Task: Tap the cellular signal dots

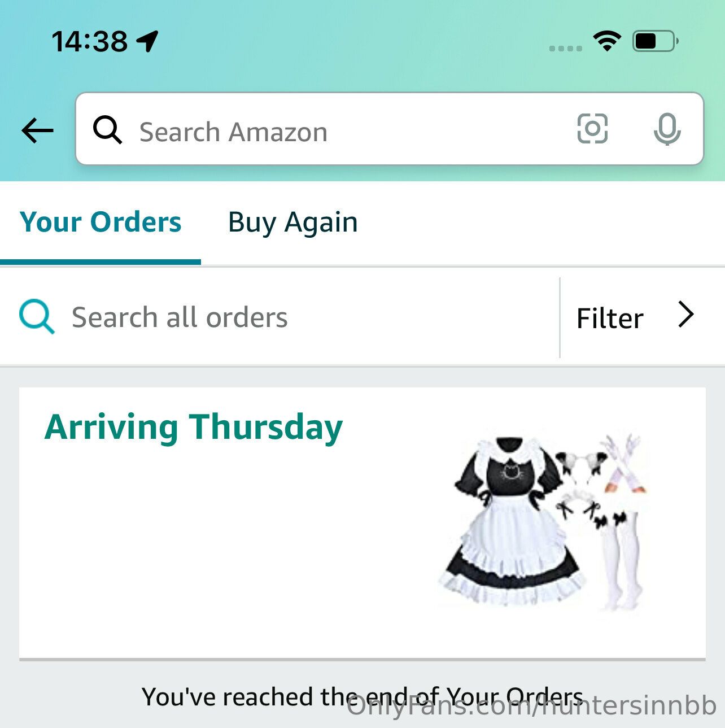Action: click(x=566, y=49)
